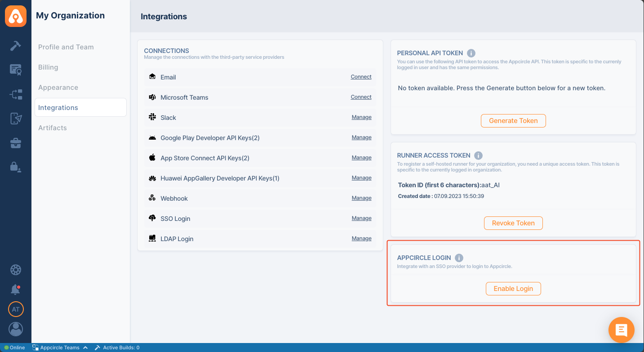Click the My Organization heading
This screenshot has width=644, height=352.
[70, 15]
